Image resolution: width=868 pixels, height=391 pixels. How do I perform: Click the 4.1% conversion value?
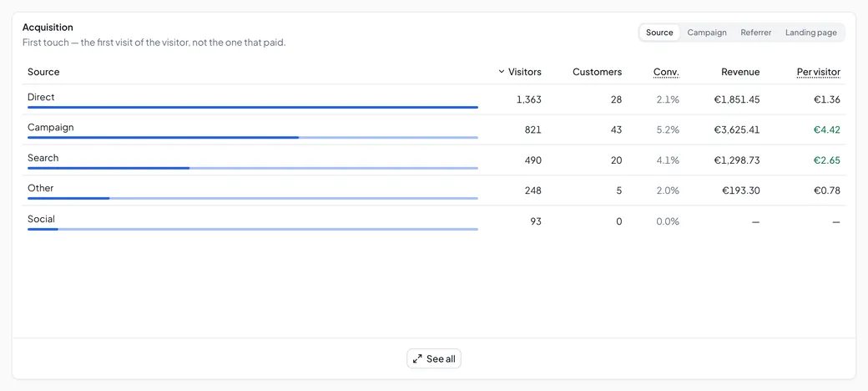668,160
